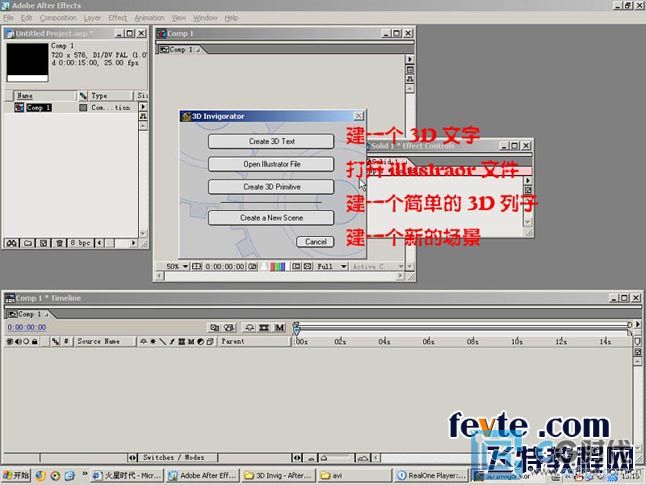Toggle the shy layers hide icon

(250, 328)
